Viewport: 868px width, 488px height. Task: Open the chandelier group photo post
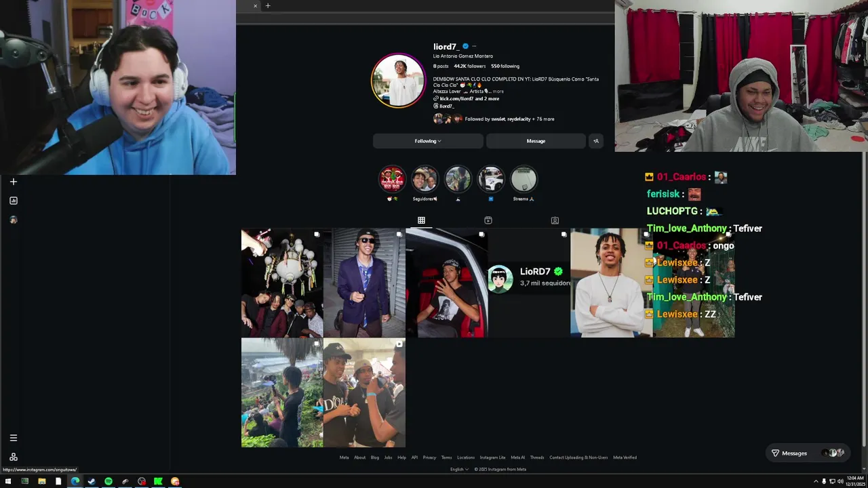tap(282, 283)
